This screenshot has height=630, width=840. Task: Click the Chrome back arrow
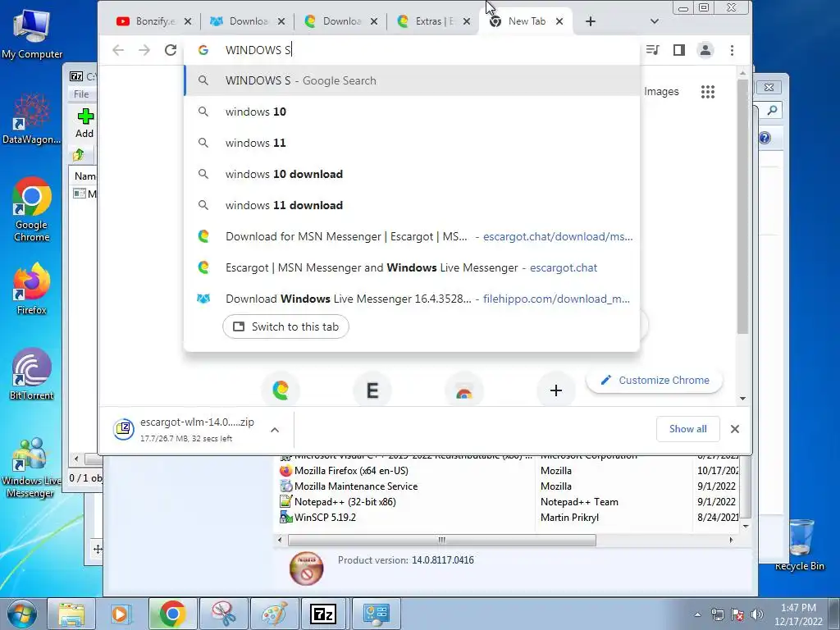click(118, 50)
